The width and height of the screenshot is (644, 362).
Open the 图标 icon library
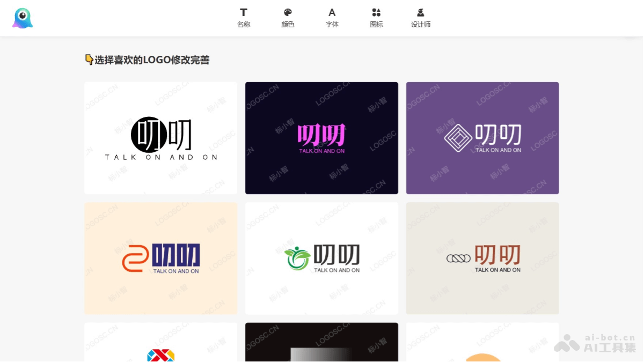click(376, 12)
